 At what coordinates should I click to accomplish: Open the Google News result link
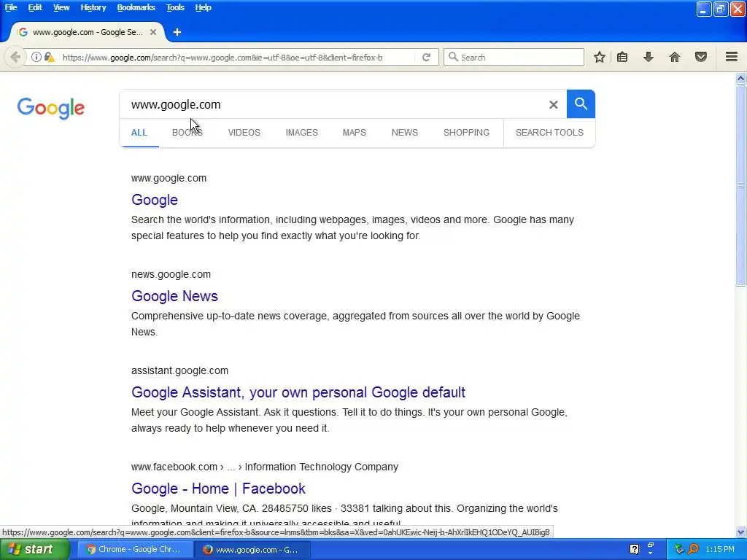click(174, 296)
